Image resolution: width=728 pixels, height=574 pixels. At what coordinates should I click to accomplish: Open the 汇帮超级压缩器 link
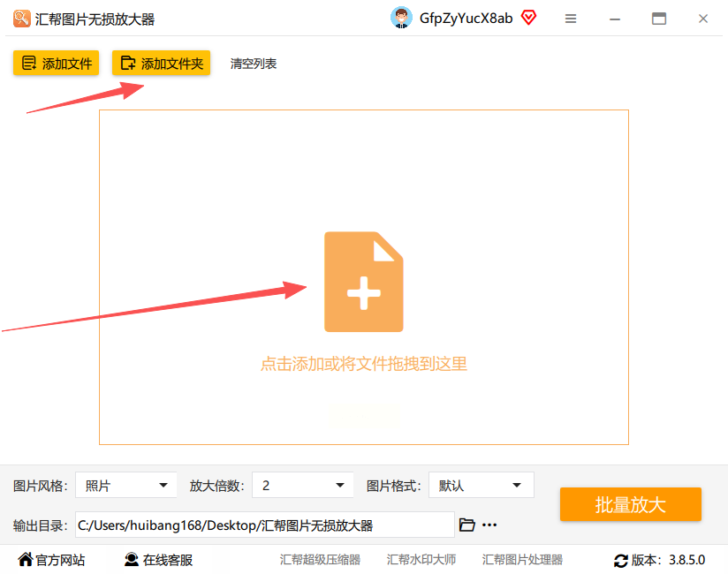tap(320, 560)
